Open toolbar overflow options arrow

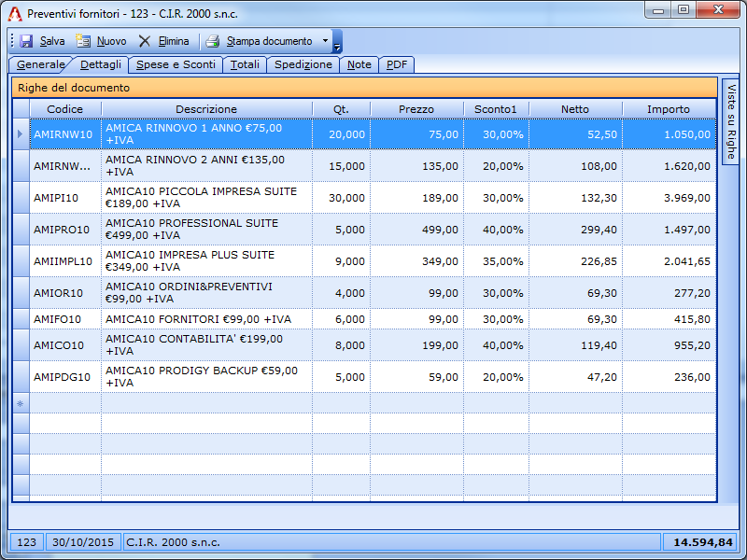[x=337, y=41]
